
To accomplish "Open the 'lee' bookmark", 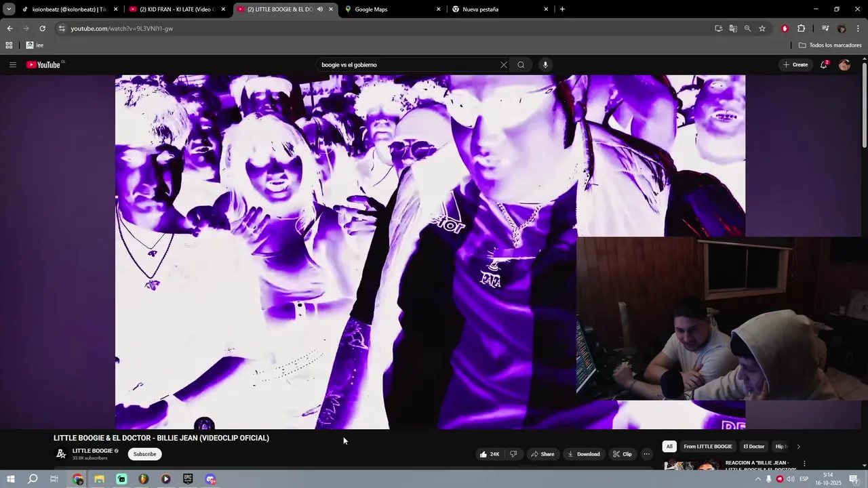I will pos(35,45).
